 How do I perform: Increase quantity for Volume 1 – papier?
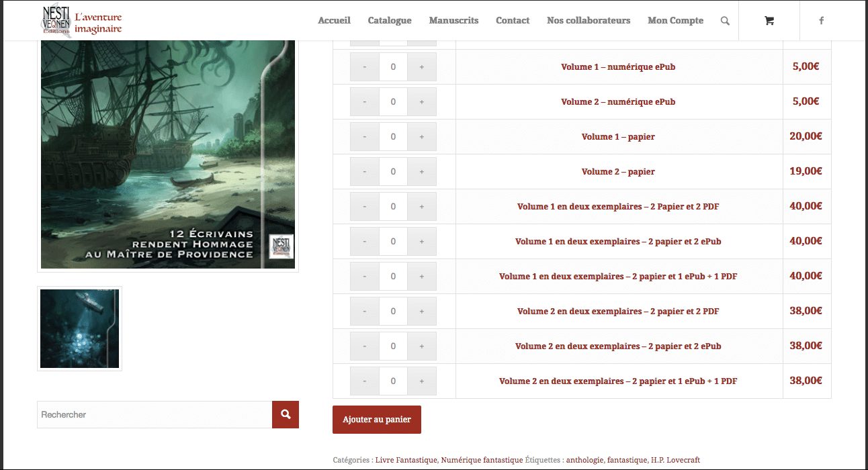pos(422,137)
